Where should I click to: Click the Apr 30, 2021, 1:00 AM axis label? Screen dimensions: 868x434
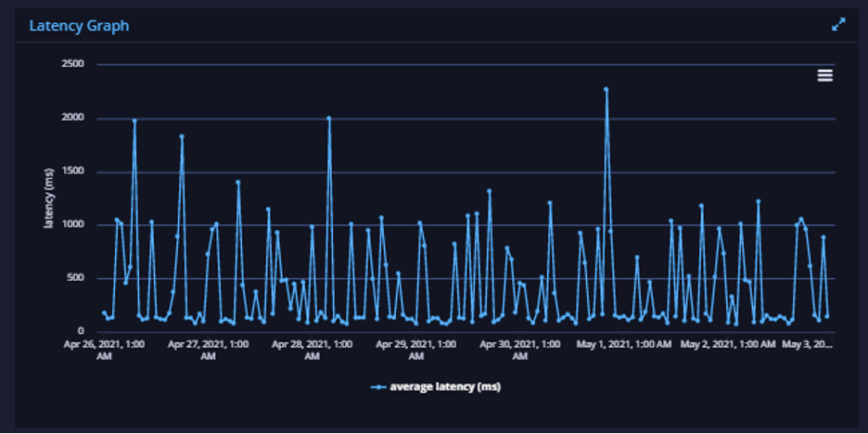pyautogui.click(x=520, y=350)
